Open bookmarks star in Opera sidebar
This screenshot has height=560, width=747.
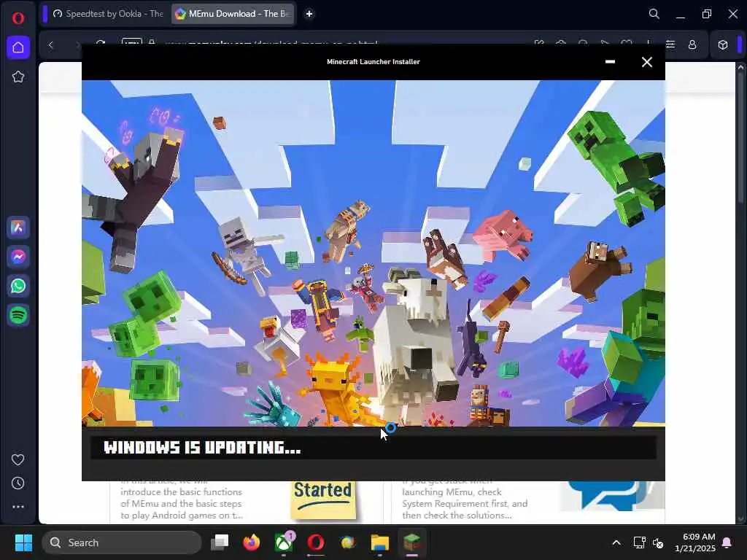tap(18, 77)
